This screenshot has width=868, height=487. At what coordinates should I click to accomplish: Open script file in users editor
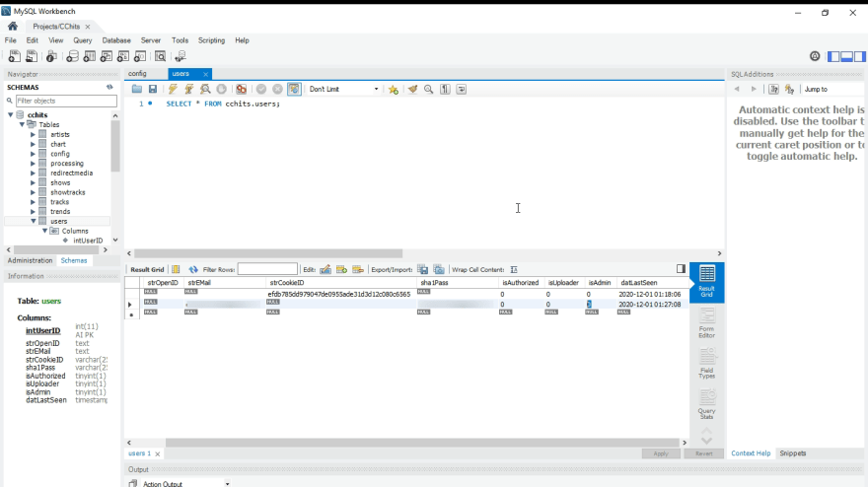pyautogui.click(x=137, y=89)
